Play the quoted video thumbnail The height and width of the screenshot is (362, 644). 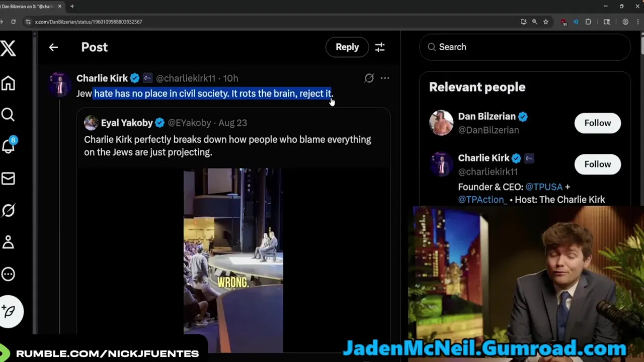pyautogui.click(x=233, y=260)
